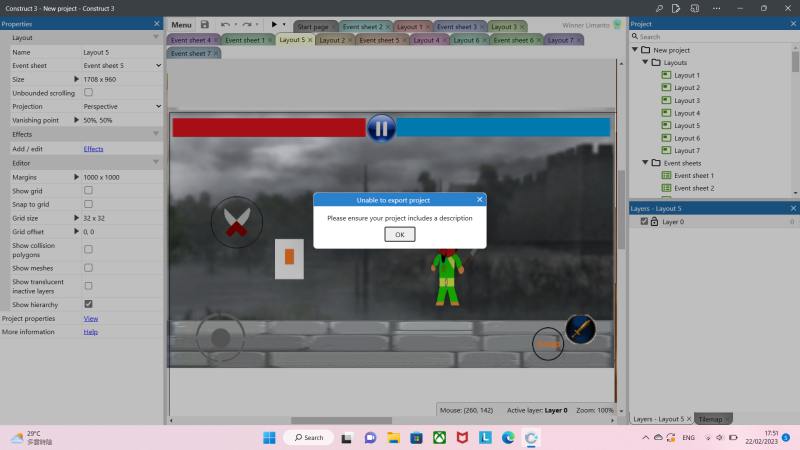Open the Effects link in Properties

[x=93, y=149]
